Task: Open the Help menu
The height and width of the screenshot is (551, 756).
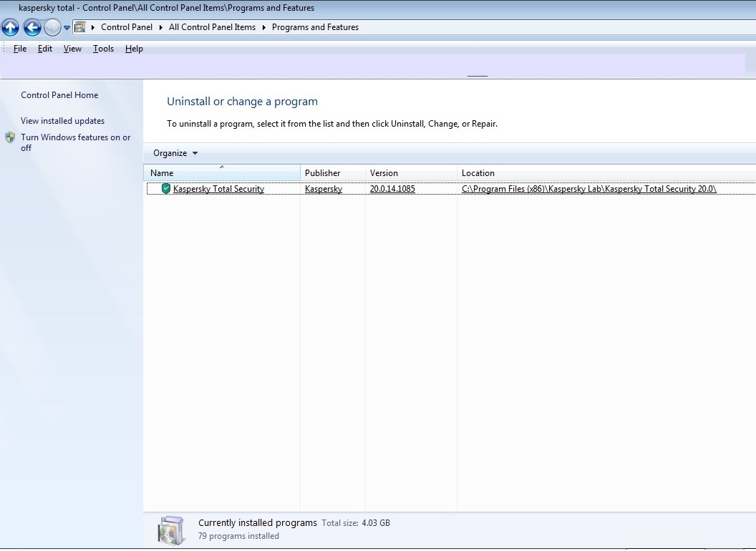Action: (134, 48)
